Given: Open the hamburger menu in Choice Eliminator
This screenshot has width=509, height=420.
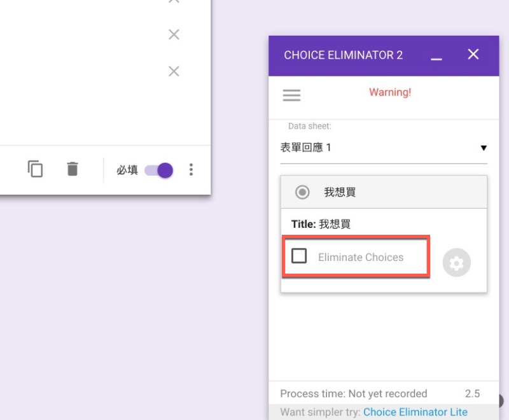Looking at the screenshot, I should click(x=291, y=95).
